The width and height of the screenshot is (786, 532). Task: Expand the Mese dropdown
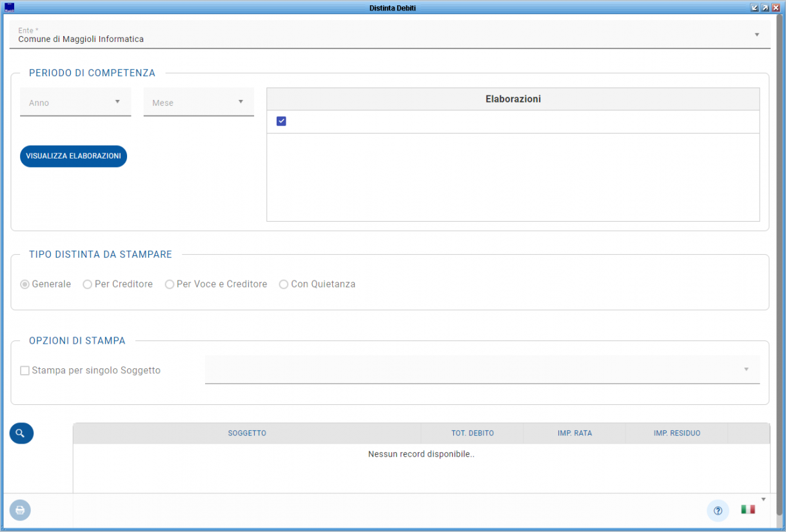(x=199, y=103)
